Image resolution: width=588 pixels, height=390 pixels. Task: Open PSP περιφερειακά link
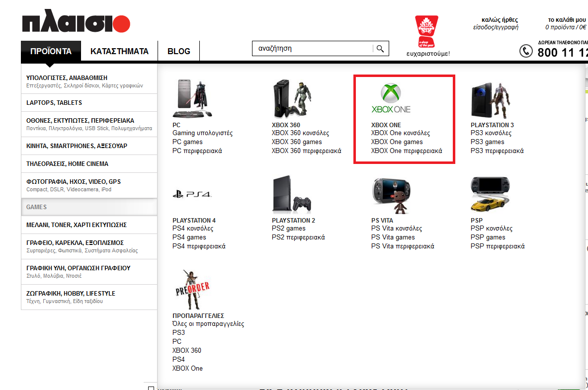click(498, 246)
